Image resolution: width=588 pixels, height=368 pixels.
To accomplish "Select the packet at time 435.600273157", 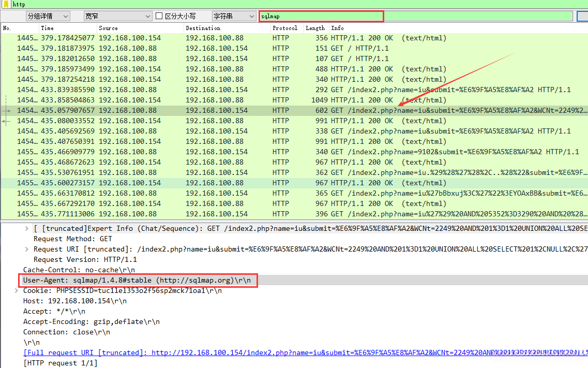I will tap(294, 183).
